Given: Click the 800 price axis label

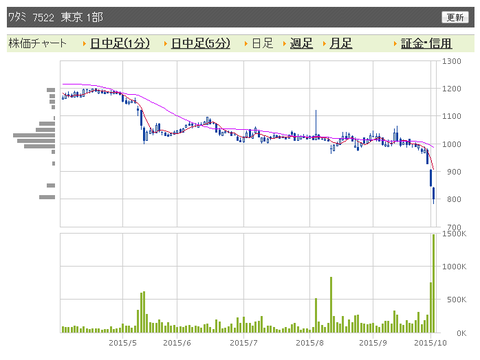Looking at the screenshot, I should (454, 199).
